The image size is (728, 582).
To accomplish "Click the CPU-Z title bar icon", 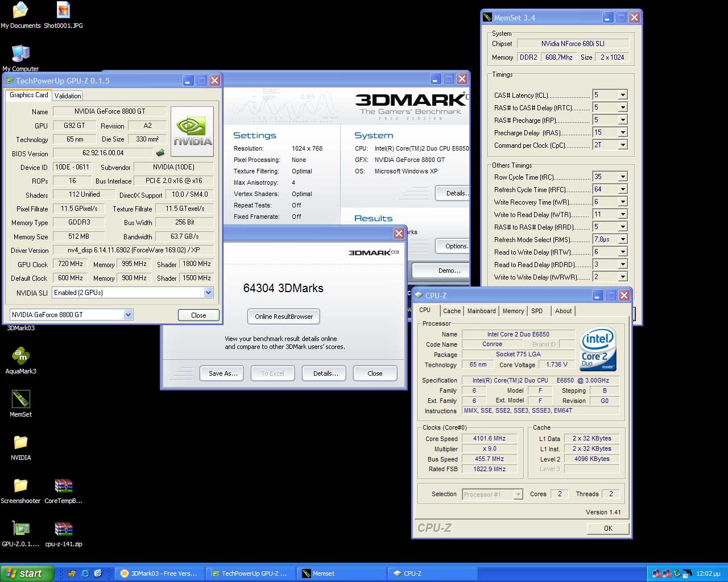I will click(419, 296).
